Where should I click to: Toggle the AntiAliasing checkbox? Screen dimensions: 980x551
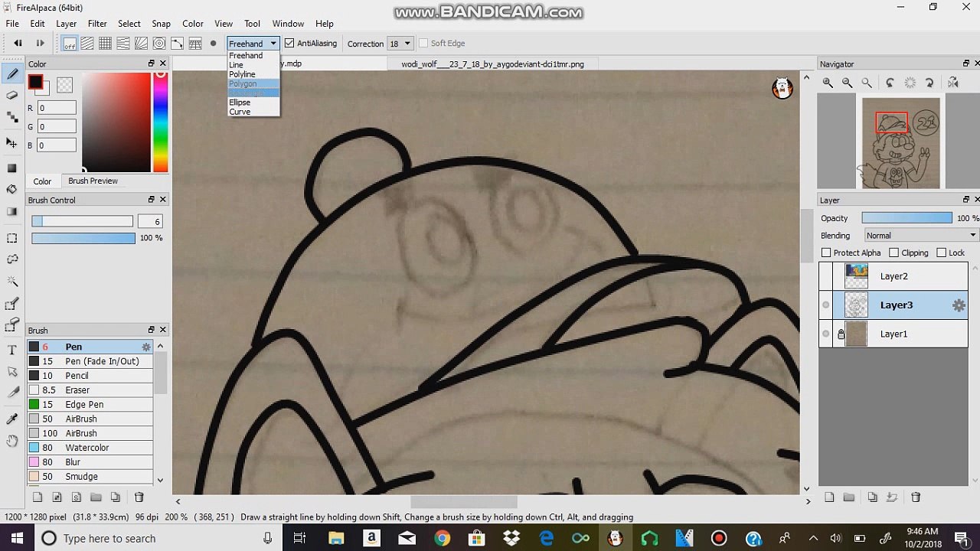point(289,44)
